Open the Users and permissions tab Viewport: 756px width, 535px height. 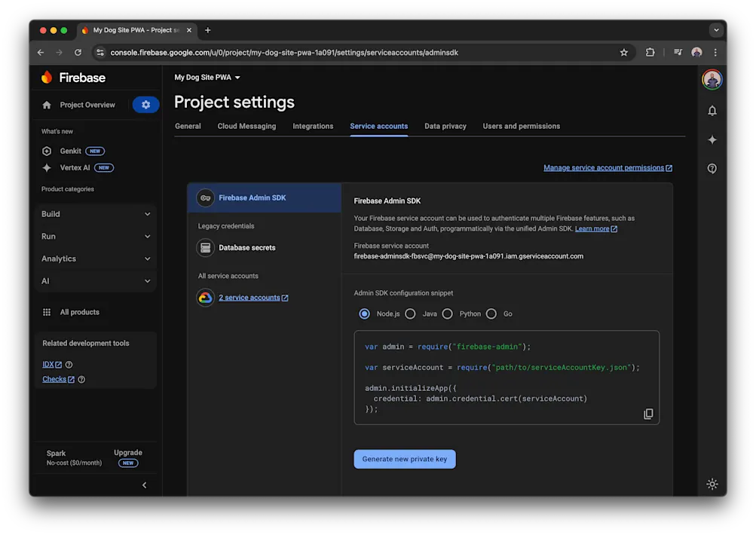point(522,126)
